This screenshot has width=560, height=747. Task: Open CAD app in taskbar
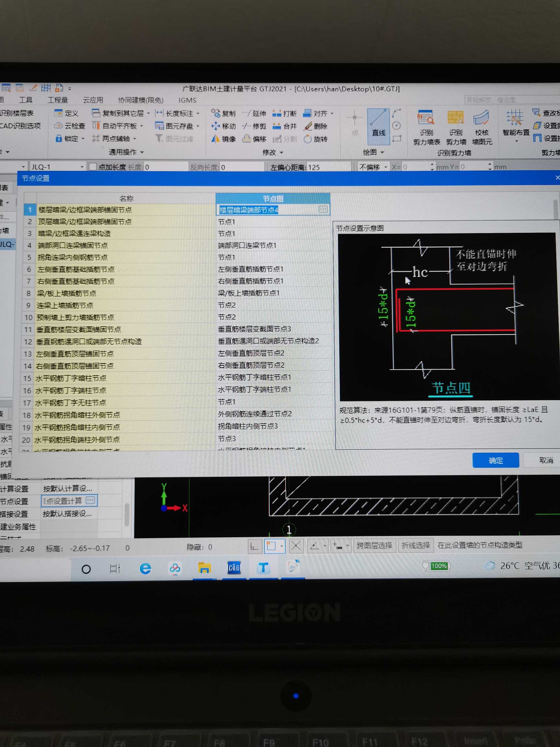tap(234, 568)
